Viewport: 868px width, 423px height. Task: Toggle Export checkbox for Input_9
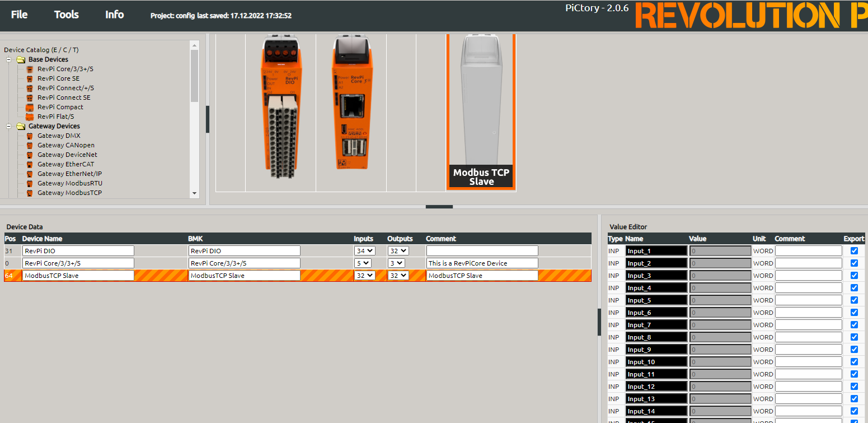coord(854,350)
